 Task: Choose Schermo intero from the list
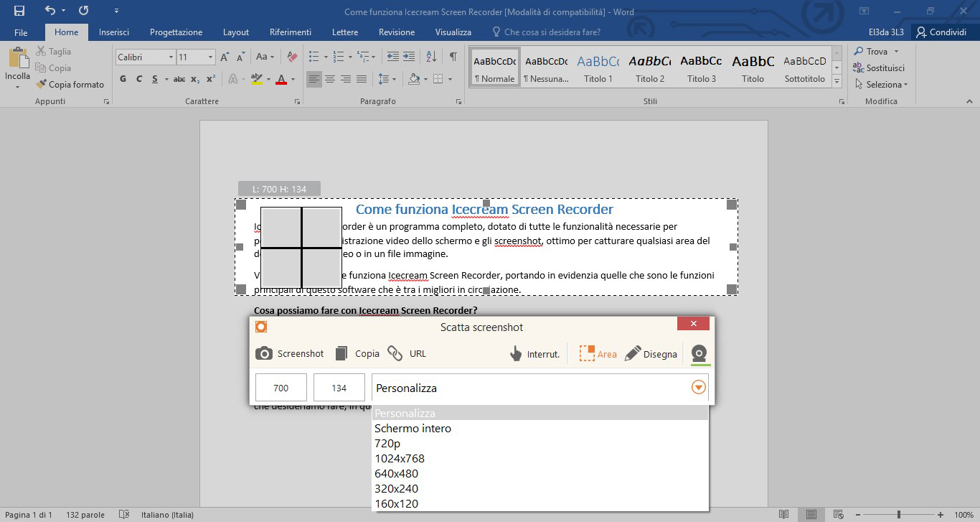(x=413, y=429)
